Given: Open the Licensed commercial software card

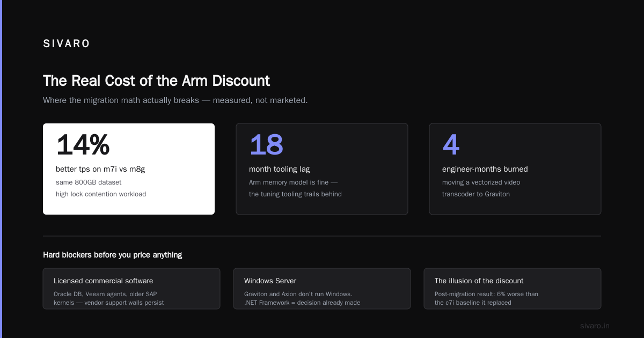Looking at the screenshot, I should tap(131, 289).
